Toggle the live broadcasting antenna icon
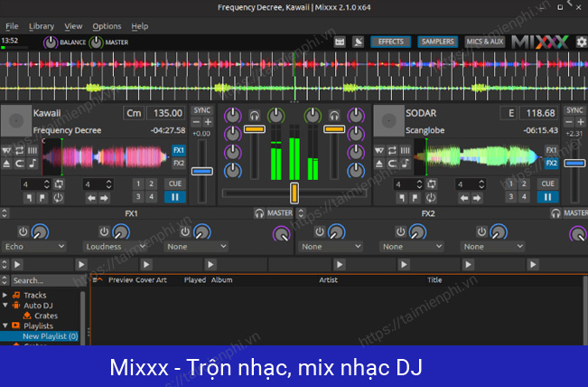Screen dimensions: 588x387 (358, 42)
